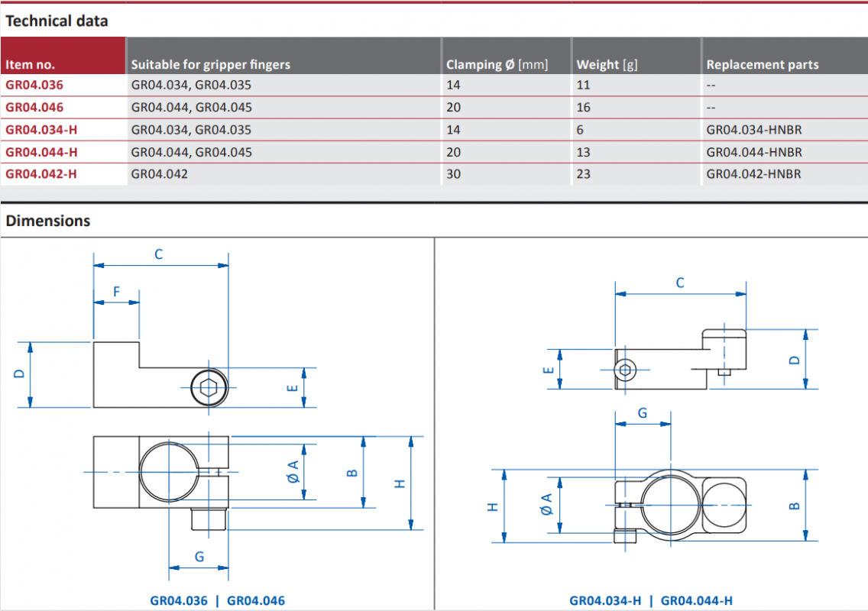This screenshot has height=611, width=868.
Task: Click dimension label H in left drawing
Action: coord(400,483)
